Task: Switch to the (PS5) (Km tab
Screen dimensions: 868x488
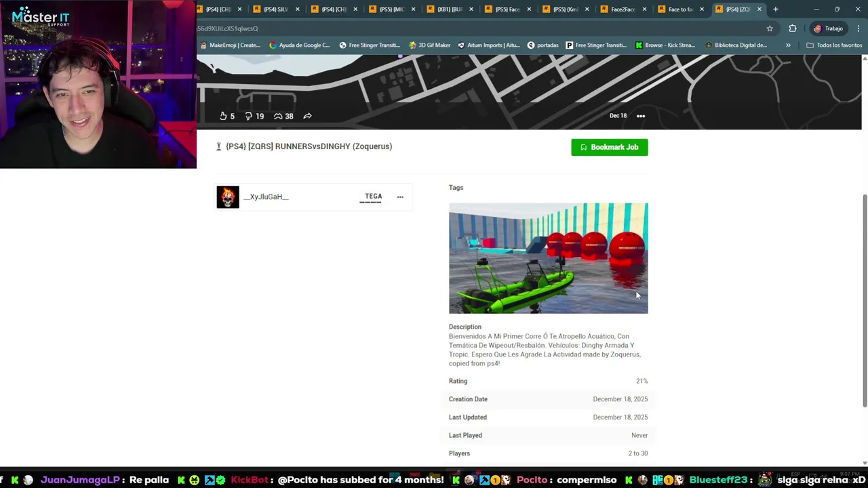Action: pos(565,9)
